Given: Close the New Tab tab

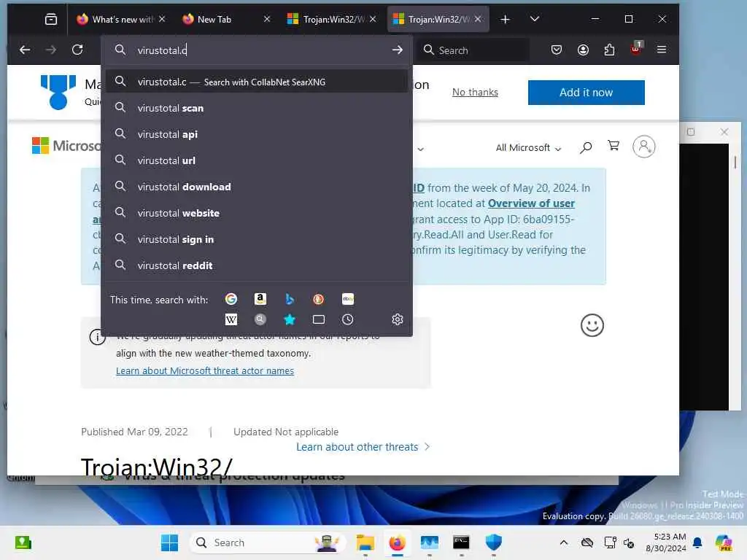Looking at the screenshot, I should point(267,19).
